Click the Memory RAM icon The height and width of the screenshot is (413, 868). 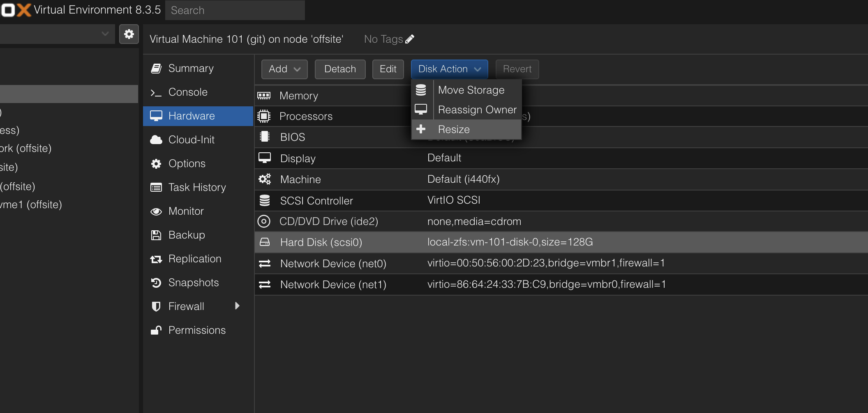point(264,96)
